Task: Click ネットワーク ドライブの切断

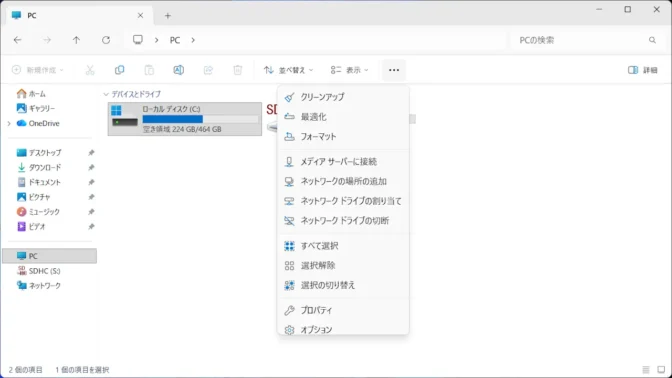Action: [343, 221]
